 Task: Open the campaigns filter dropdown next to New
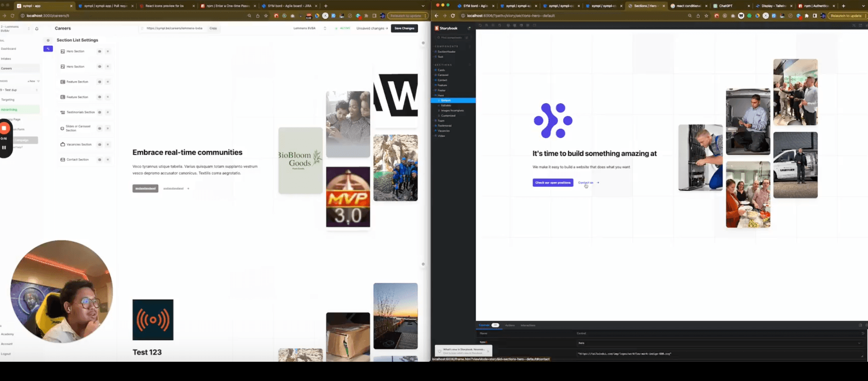click(x=39, y=81)
